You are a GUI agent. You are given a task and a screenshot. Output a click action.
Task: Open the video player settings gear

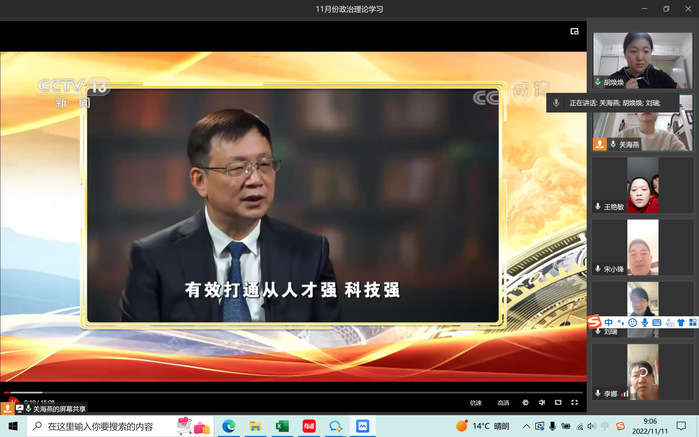(x=525, y=402)
